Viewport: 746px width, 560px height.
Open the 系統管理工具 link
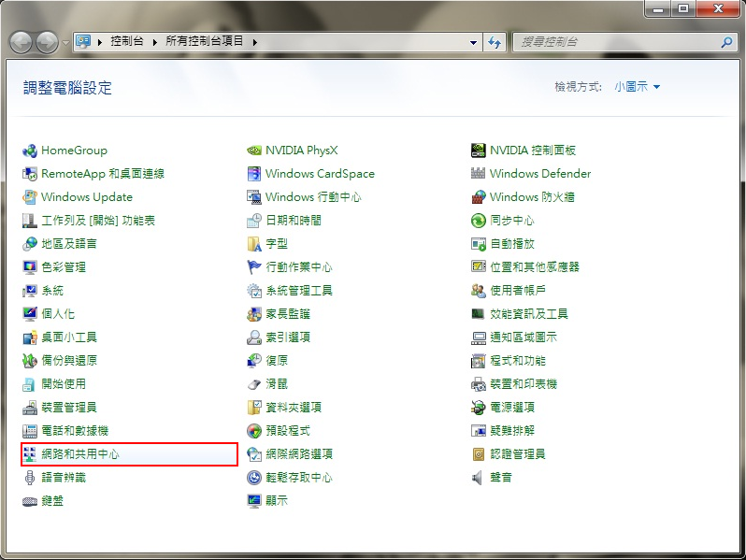point(299,291)
